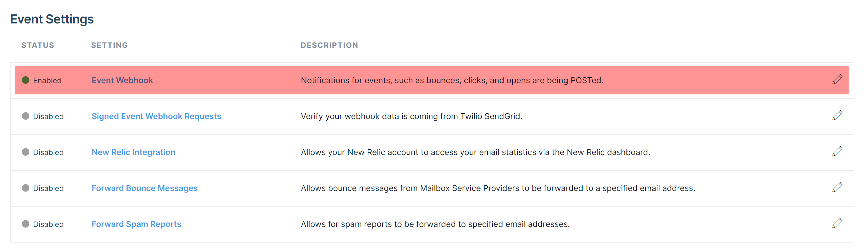
Task: Edit the Signed Event Webhook Requests setting
Action: [x=837, y=116]
